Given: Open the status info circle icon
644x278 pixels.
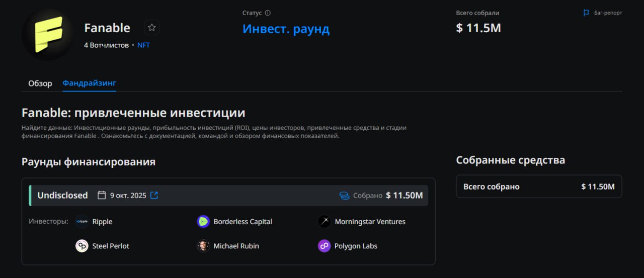Looking at the screenshot, I should tap(268, 13).
